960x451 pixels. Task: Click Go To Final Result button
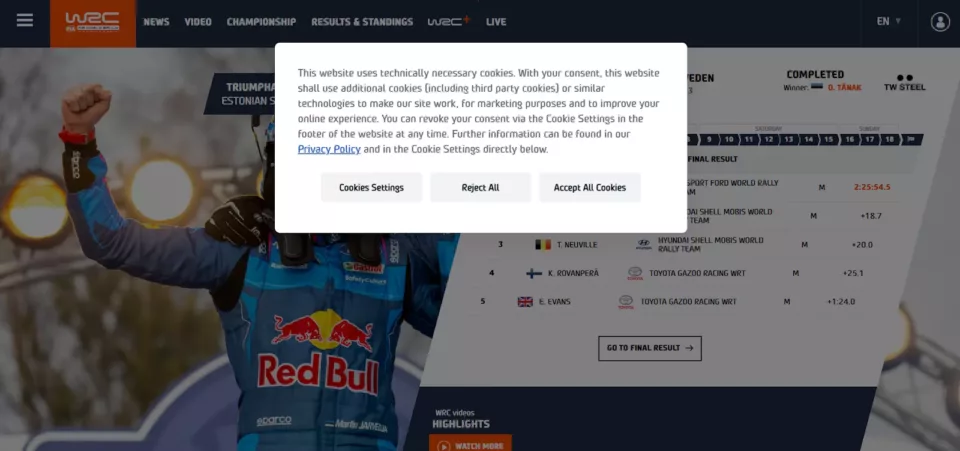pyautogui.click(x=650, y=348)
